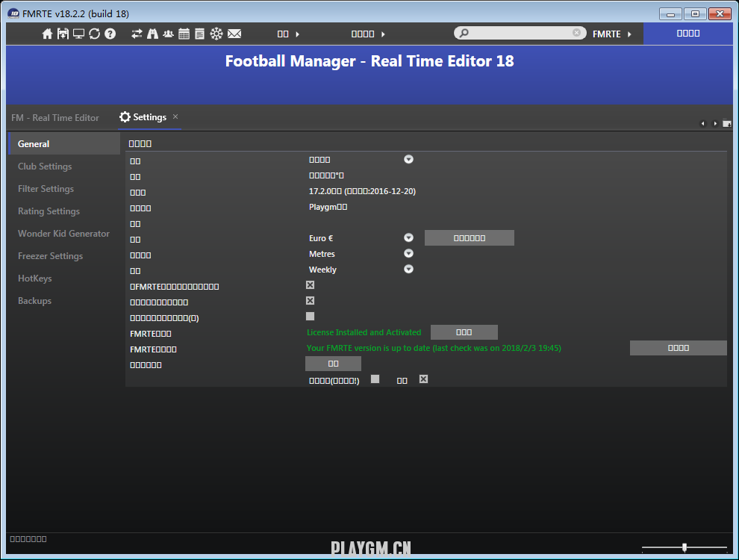Click the envelope mail icon
The height and width of the screenshot is (560, 739).
pyautogui.click(x=234, y=34)
